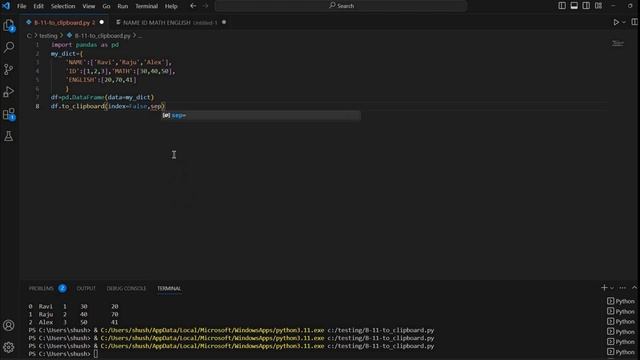This screenshot has width=640, height=360.
Task: Open terminal launch profile dropdown
Action: click(x=612, y=288)
